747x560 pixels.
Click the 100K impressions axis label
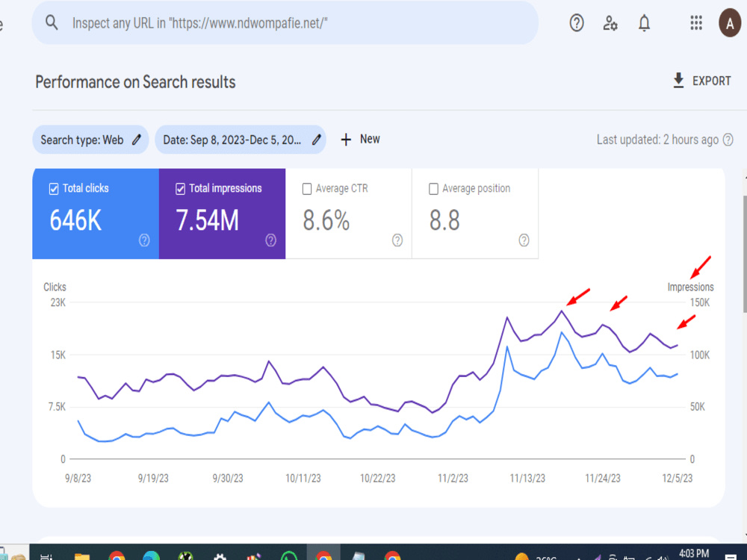pyautogui.click(x=700, y=355)
